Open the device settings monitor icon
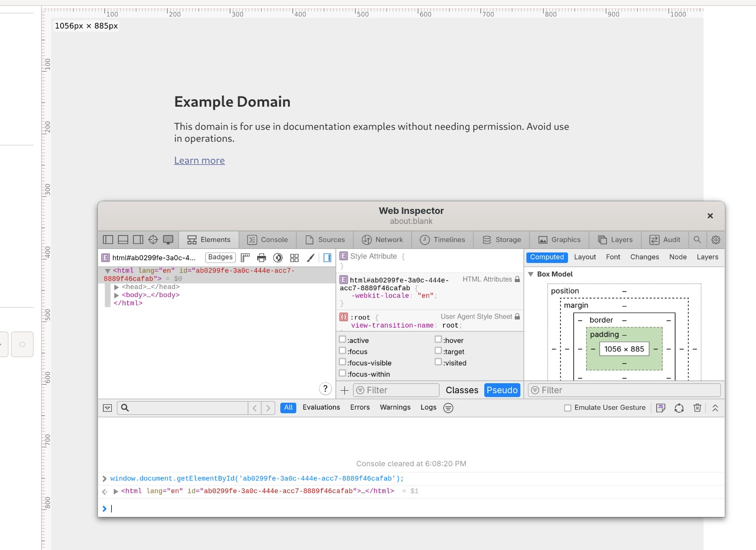Image resolution: width=756 pixels, height=550 pixels. coord(168,240)
